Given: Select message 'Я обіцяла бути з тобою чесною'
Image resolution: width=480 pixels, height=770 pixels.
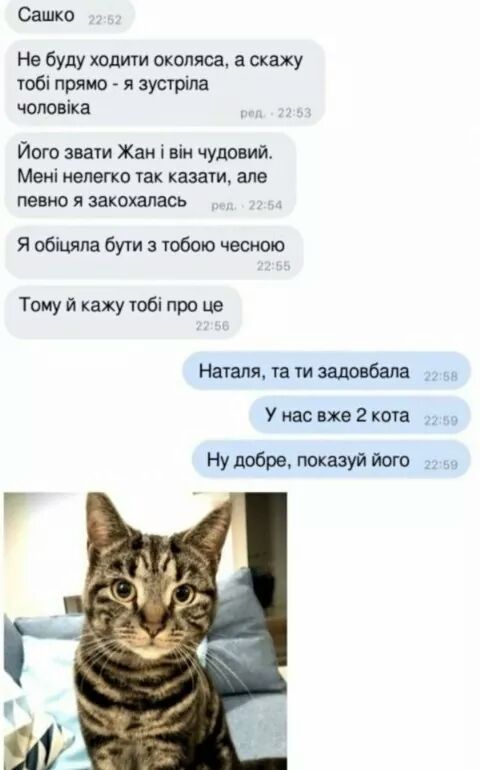Looking at the screenshot, I should click(154, 252).
